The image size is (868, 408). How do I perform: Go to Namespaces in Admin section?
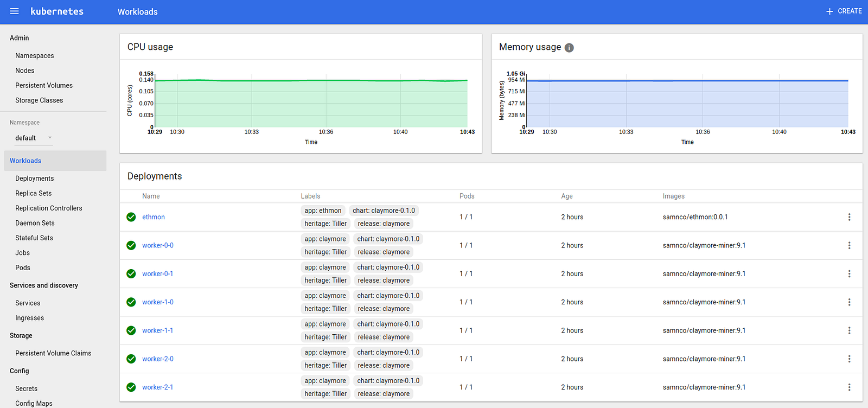(35, 56)
